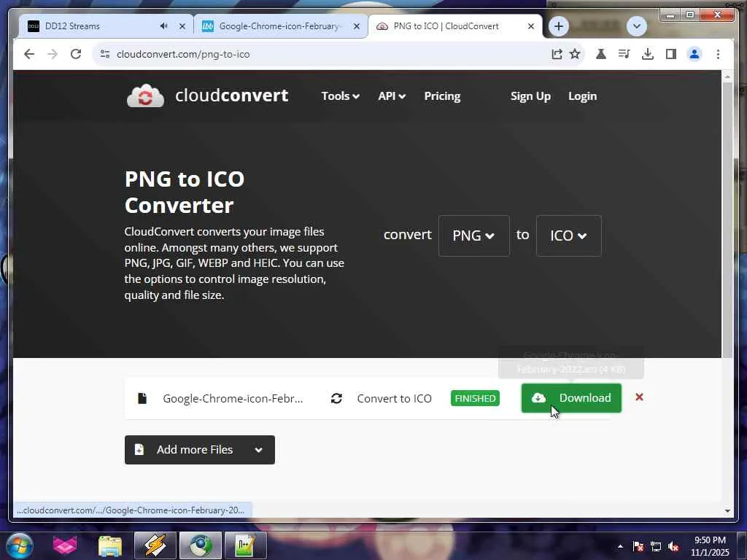Image resolution: width=747 pixels, height=560 pixels.
Task: Download the converted ICO file
Action: [571, 398]
